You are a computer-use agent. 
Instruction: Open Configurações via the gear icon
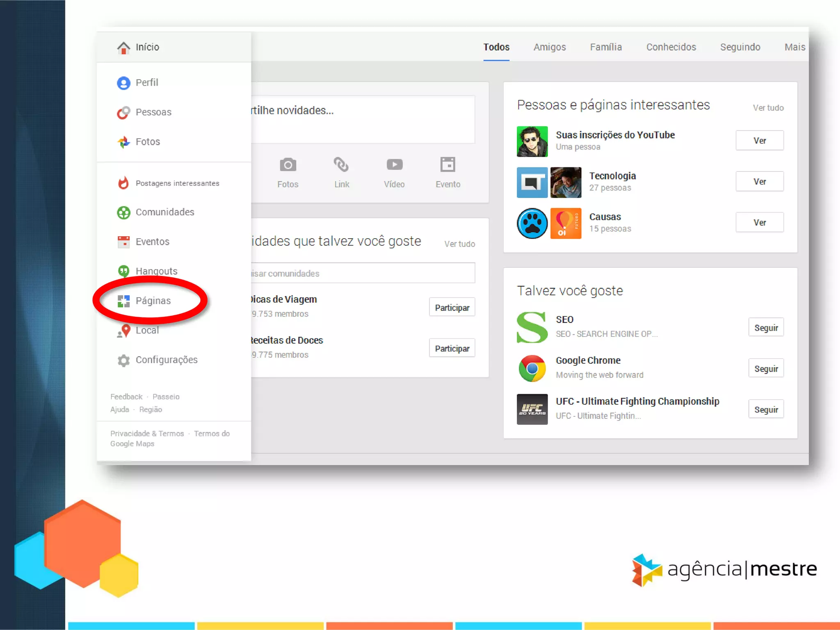[x=123, y=360]
